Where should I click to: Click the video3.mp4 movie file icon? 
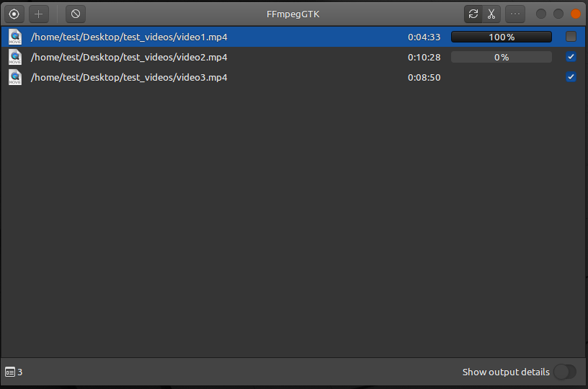click(x=15, y=78)
